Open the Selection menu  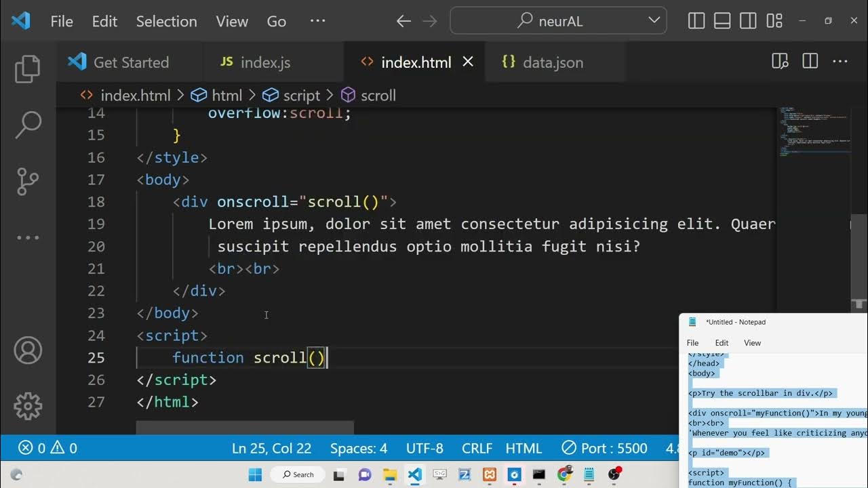166,21
